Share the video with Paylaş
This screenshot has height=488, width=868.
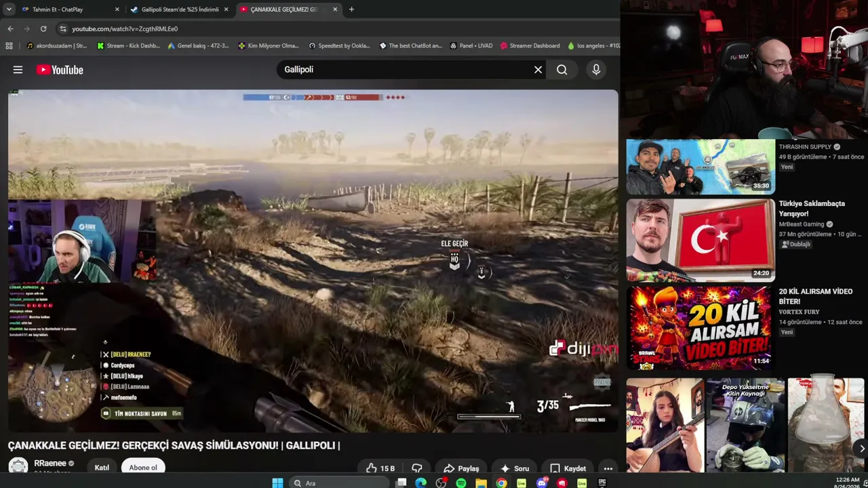point(461,468)
